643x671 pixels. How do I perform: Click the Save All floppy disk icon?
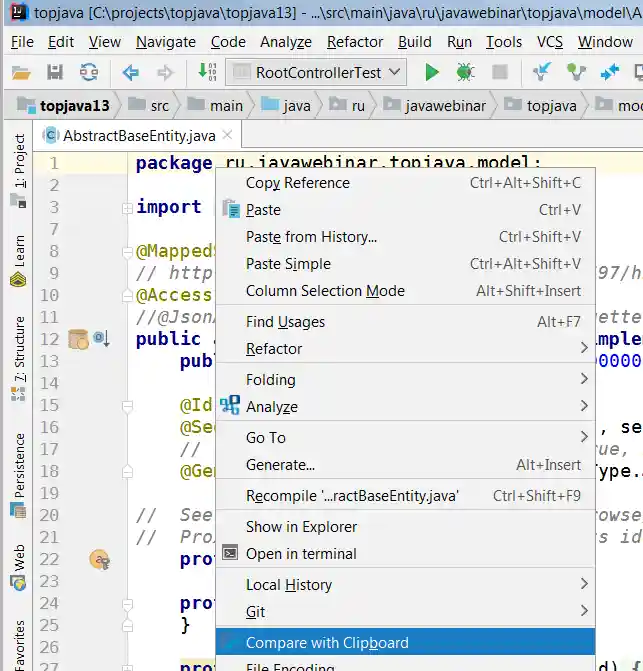[55, 72]
